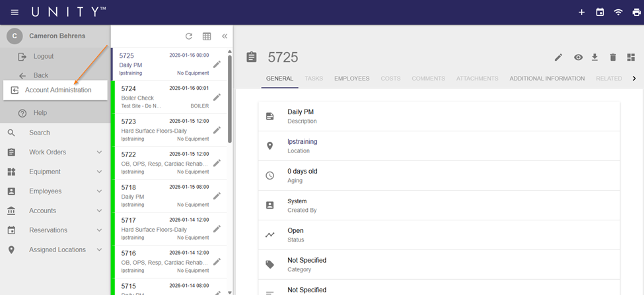Toggle eye icon to watch work order

point(578,58)
